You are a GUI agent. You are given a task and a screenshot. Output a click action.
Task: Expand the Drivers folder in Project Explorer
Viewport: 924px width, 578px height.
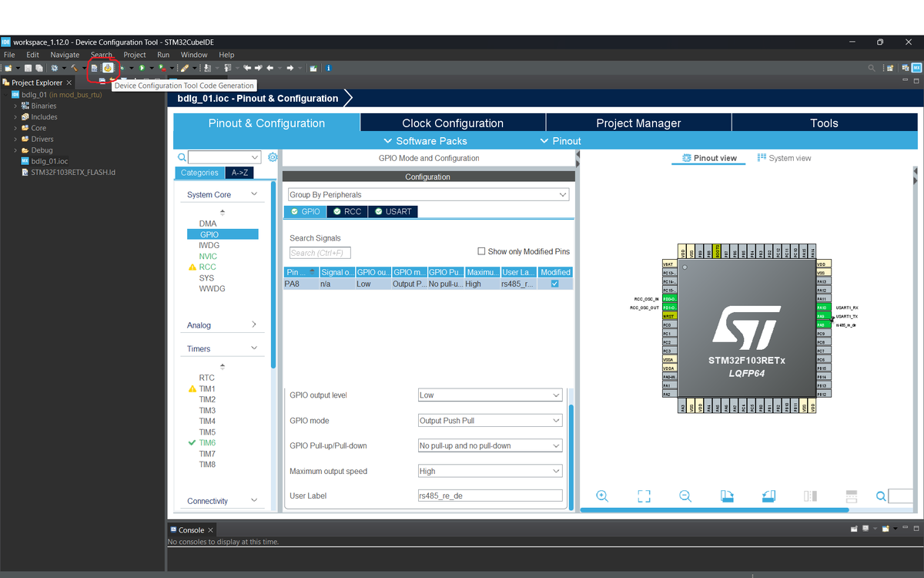point(15,139)
